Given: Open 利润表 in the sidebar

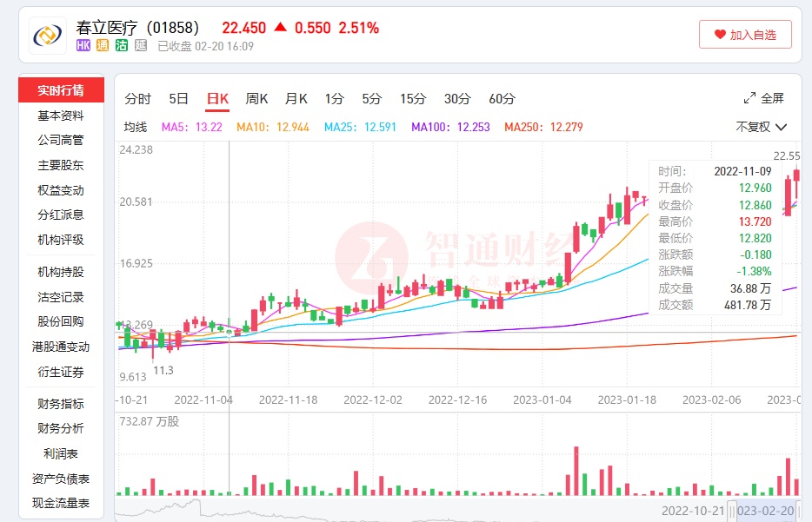Looking at the screenshot, I should [x=61, y=453].
